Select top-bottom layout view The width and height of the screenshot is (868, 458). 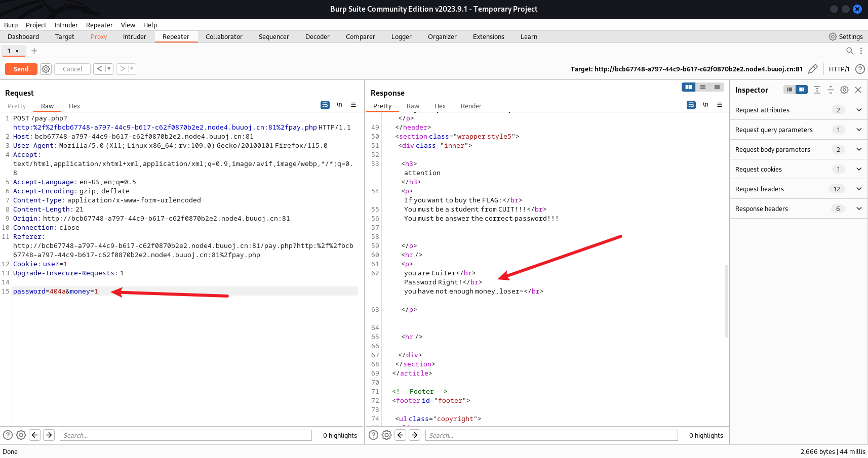pos(703,87)
